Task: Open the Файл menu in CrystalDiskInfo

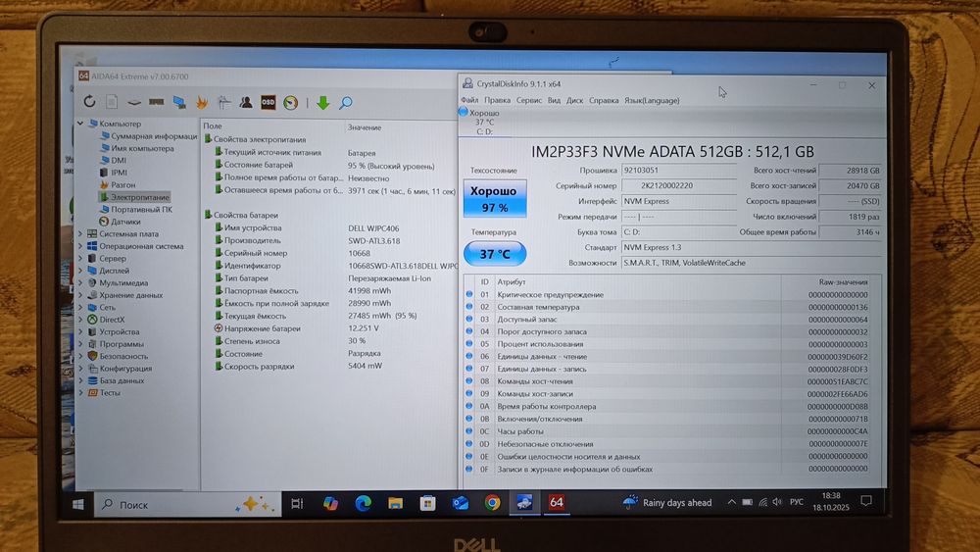Action: (469, 100)
